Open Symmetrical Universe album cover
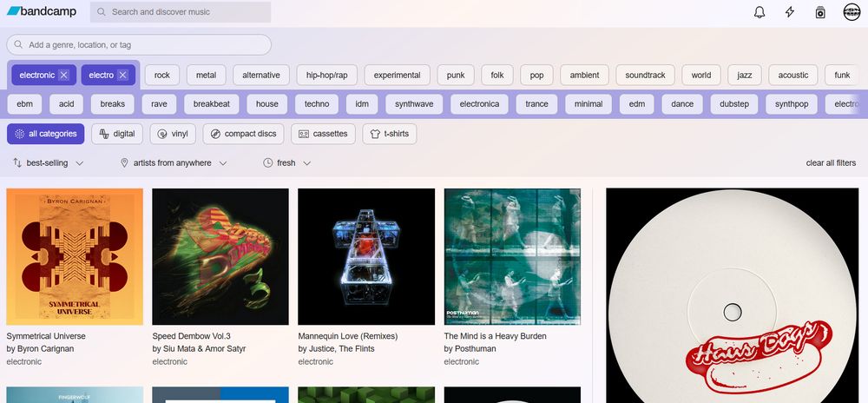Image resolution: width=868 pixels, height=403 pixels. (x=75, y=256)
